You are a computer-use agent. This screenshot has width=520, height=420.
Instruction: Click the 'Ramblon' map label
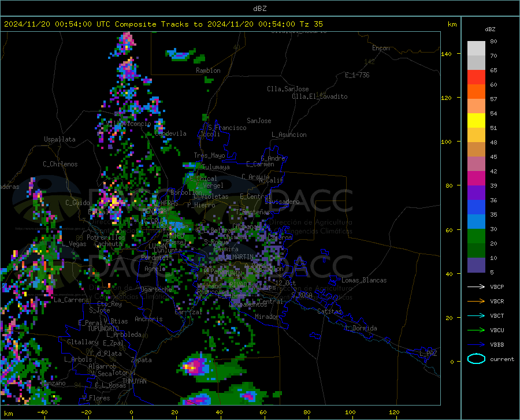coord(208,70)
